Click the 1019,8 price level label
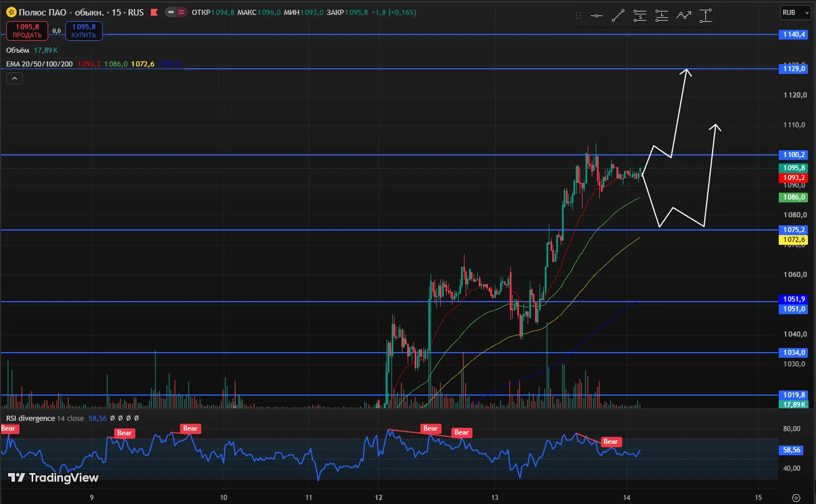Viewport: 816px width, 504px height. point(794,395)
